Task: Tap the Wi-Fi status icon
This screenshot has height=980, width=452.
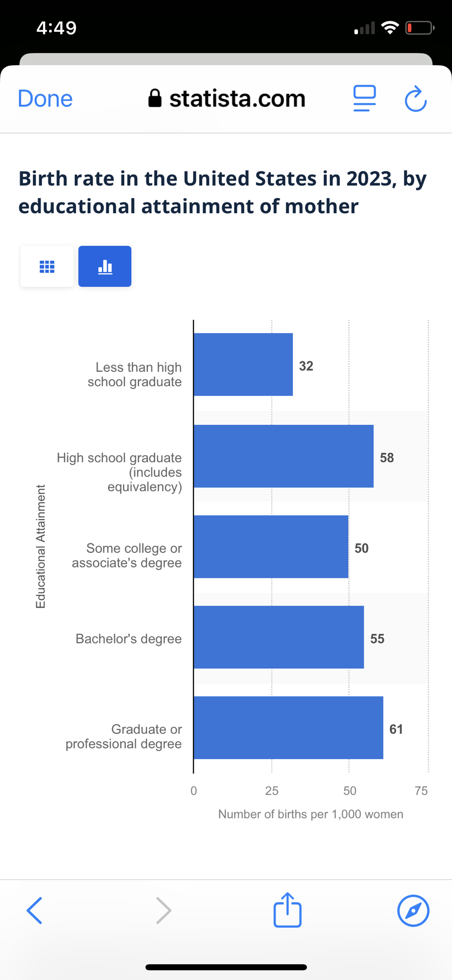Action: click(x=390, y=28)
